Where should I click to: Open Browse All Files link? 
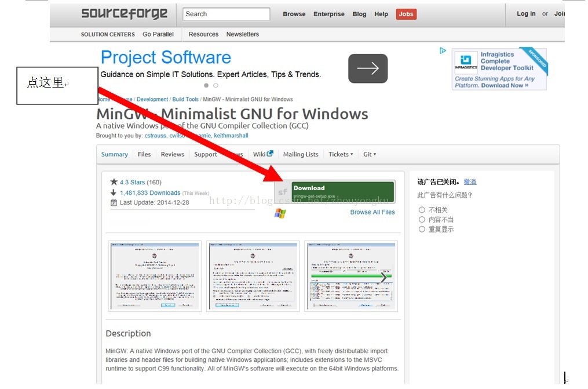tap(372, 212)
